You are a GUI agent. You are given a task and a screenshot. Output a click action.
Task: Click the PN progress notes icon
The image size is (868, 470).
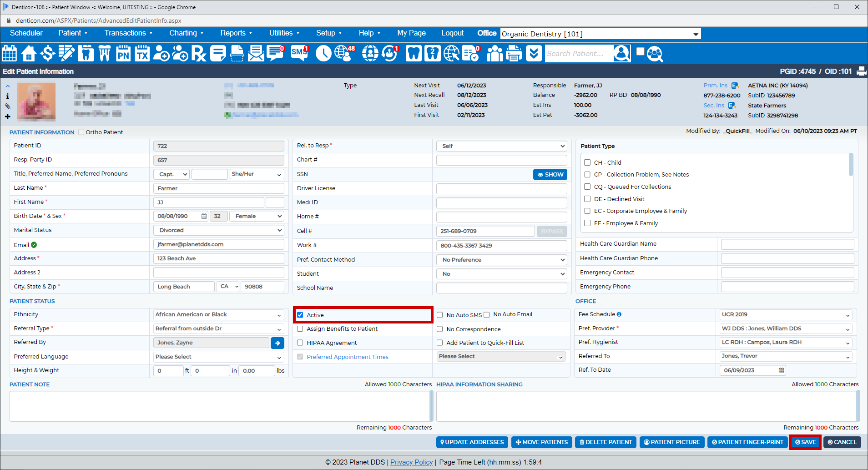(123, 54)
